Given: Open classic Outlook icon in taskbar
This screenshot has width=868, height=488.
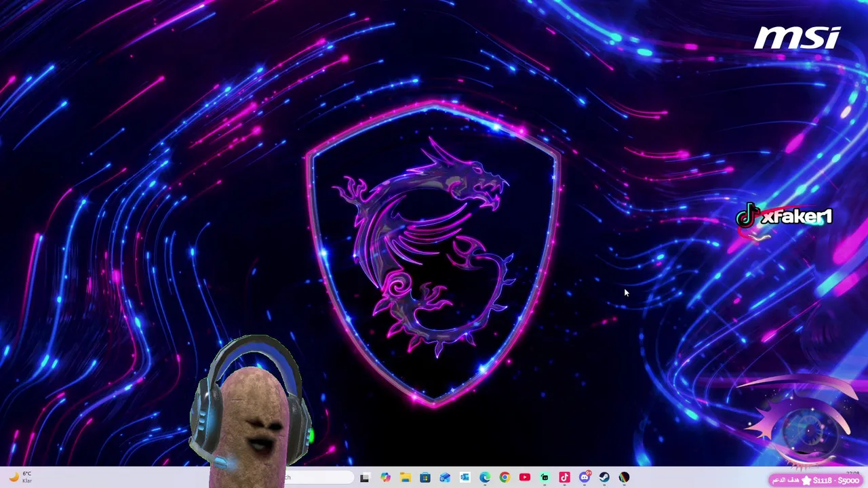Looking at the screenshot, I should pyautogui.click(x=465, y=477).
